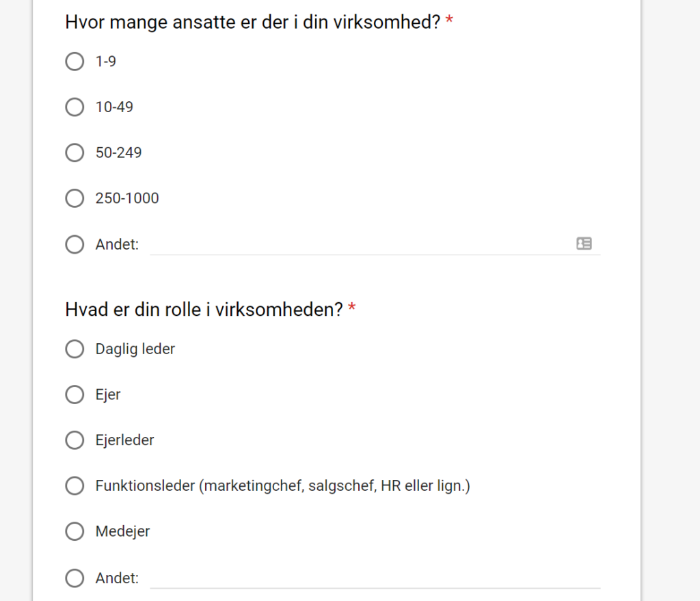Click the Andet text field for role
This screenshot has width=700, height=601.
click(375, 578)
